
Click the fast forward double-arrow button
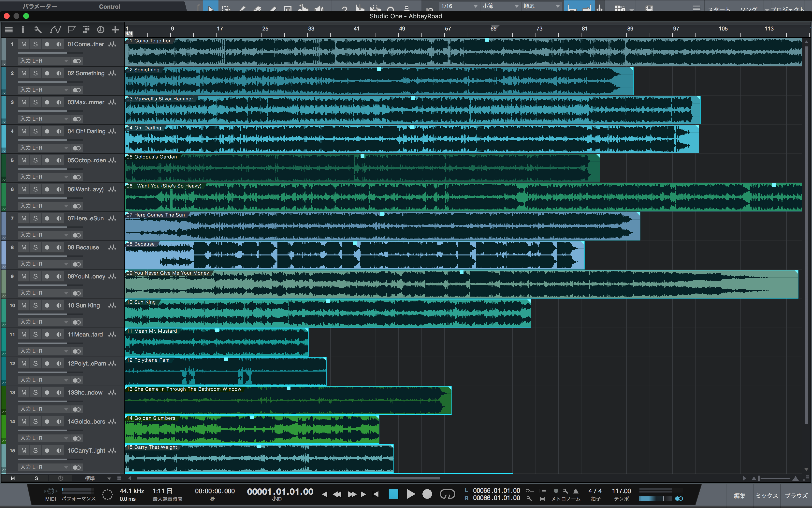(352, 494)
